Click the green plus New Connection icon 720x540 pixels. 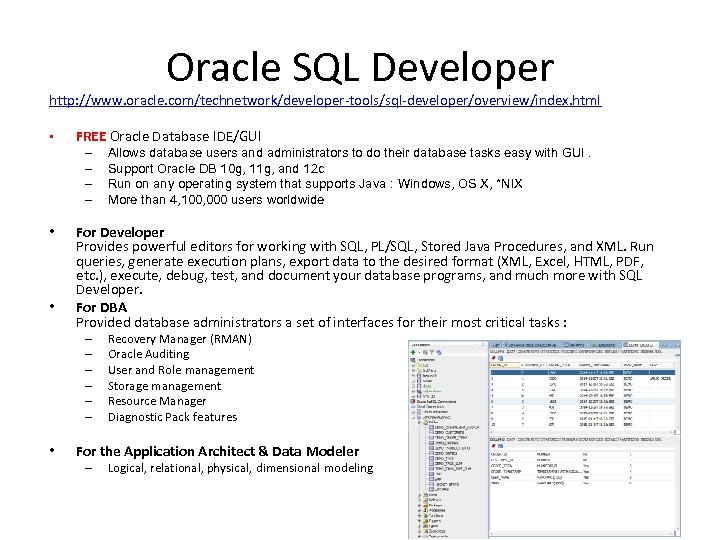pyautogui.click(x=413, y=353)
